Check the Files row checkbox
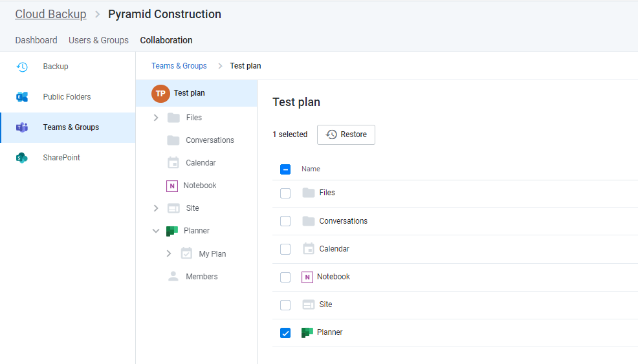638x364 pixels. [x=285, y=193]
